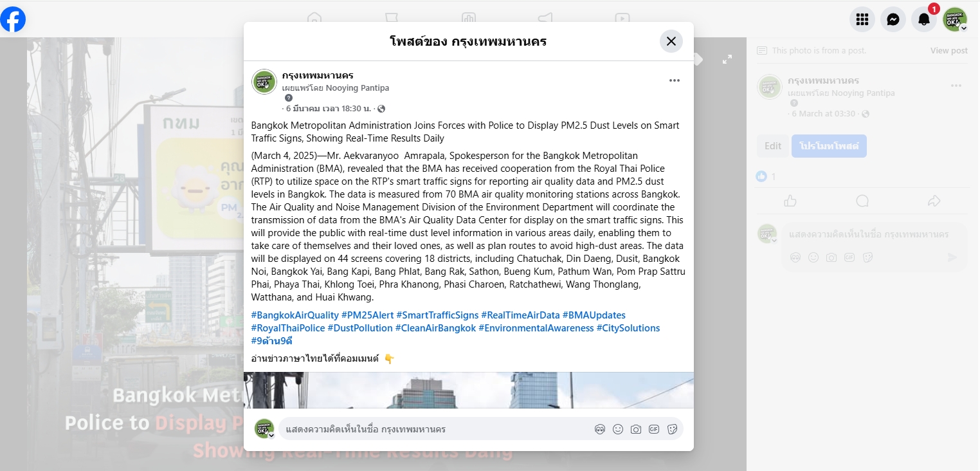Image resolution: width=980 pixels, height=471 pixels.
Task: Enter fullscreen with the expand arrows icon
Action: 727,59
